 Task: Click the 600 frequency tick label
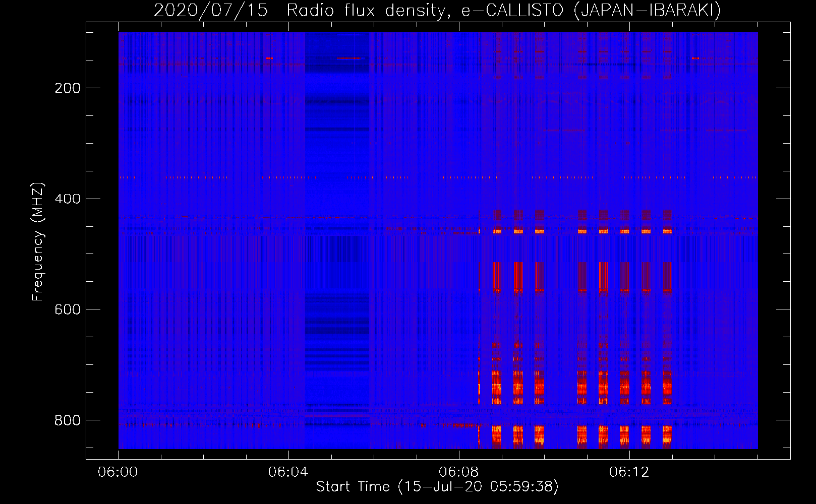pyautogui.click(x=67, y=309)
